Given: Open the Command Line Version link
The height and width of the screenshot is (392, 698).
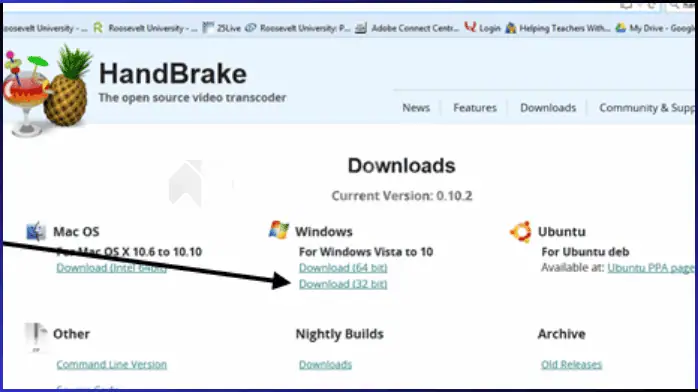Looking at the screenshot, I should 112,364.
